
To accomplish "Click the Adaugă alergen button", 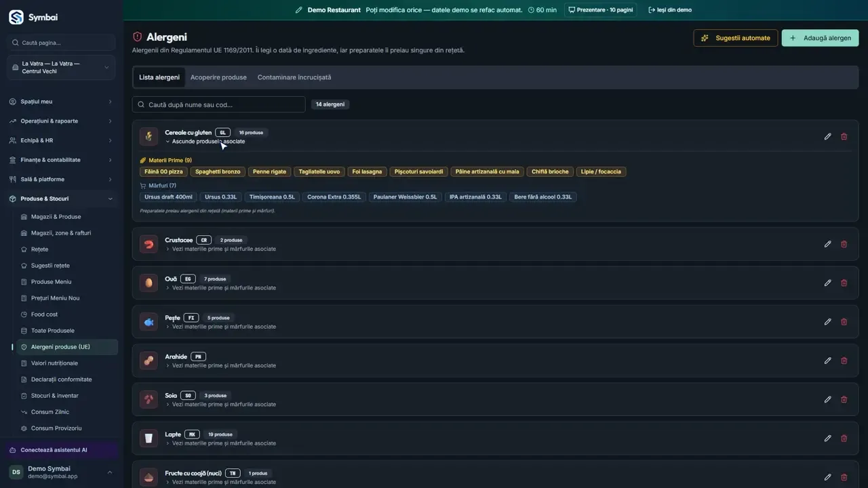I will [821, 38].
